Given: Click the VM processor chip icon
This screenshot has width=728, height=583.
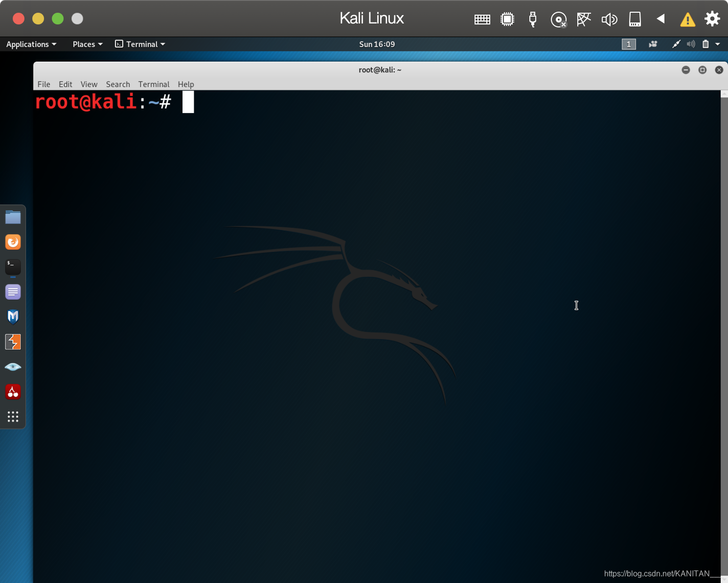Looking at the screenshot, I should pyautogui.click(x=507, y=19).
